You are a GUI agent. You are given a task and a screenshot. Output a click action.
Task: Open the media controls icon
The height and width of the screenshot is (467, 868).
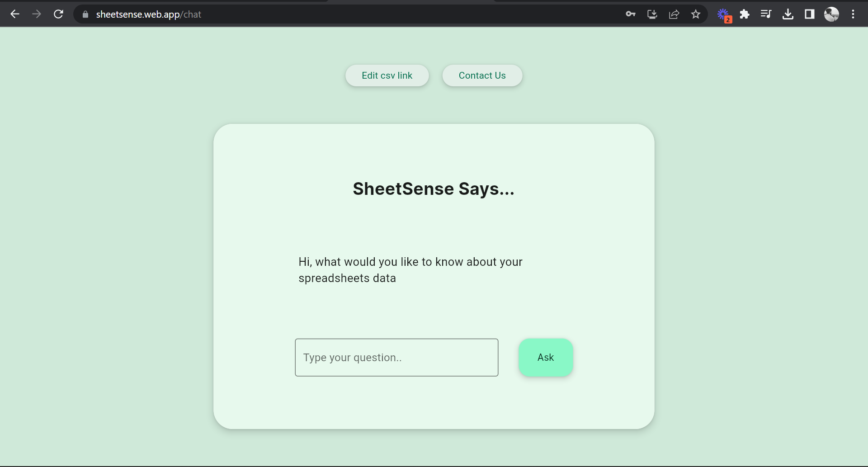[x=766, y=14]
